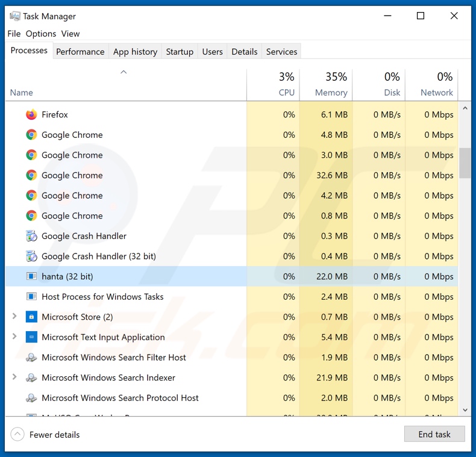Click the 1.9 MB memory value
476x457 pixels.
pos(334,358)
